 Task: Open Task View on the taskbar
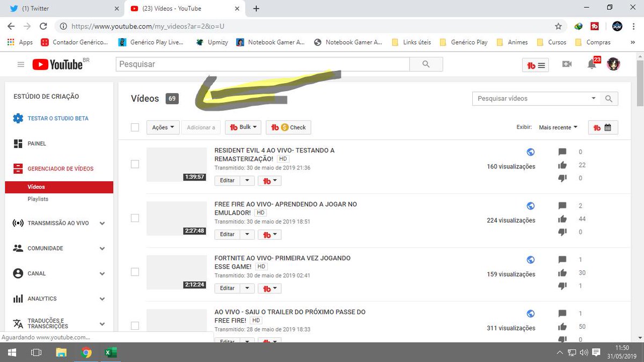[36, 352]
